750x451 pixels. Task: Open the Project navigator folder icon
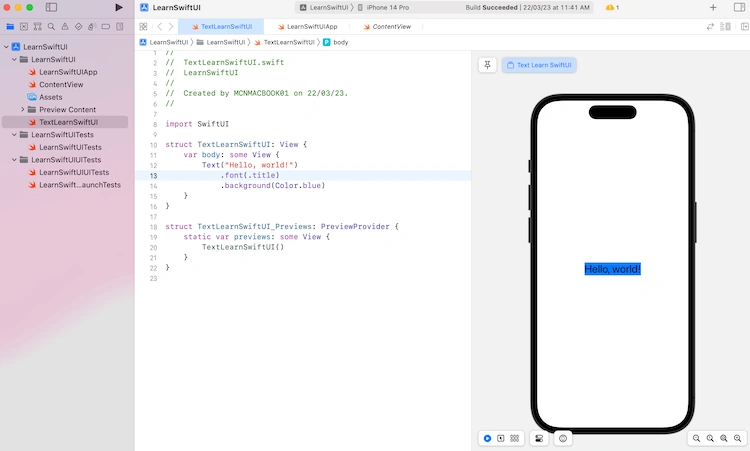pyautogui.click(x=10, y=27)
